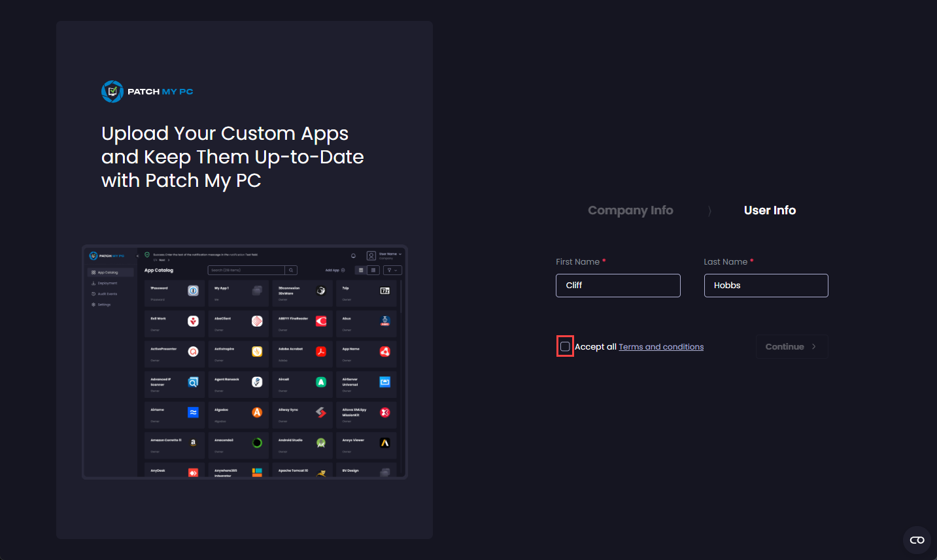Switch to grid view of the catalog
Image resolution: width=937 pixels, height=560 pixels.
pos(373,270)
